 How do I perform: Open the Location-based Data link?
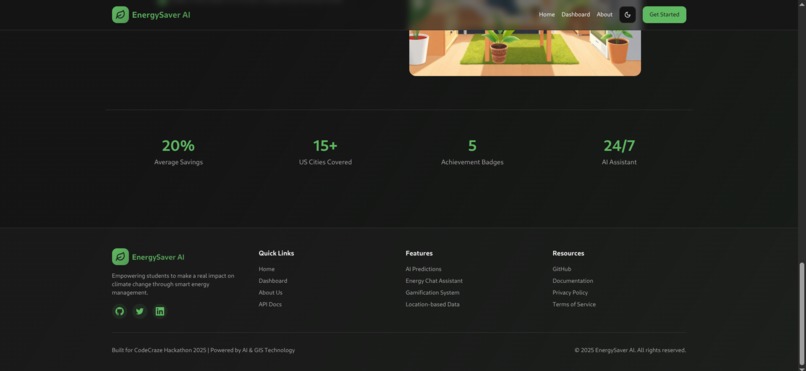pyautogui.click(x=432, y=305)
